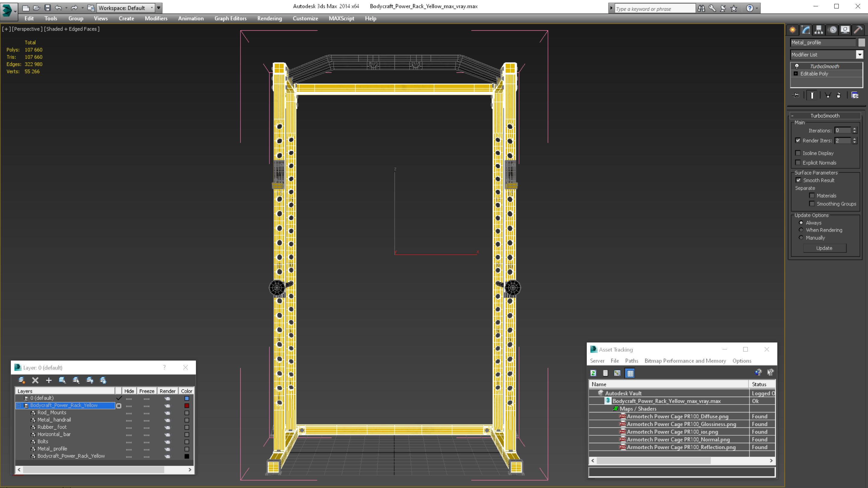
Task: Open the Display command panel tab
Action: coord(845,30)
